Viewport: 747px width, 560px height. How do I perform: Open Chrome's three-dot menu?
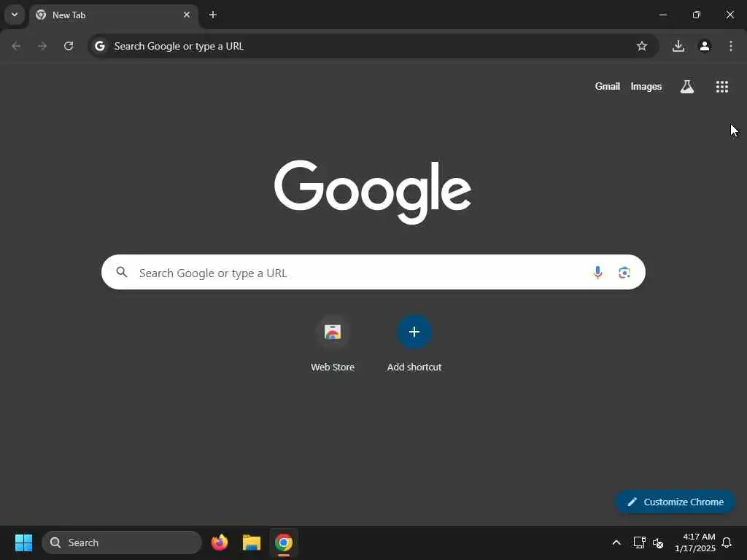[731, 46]
